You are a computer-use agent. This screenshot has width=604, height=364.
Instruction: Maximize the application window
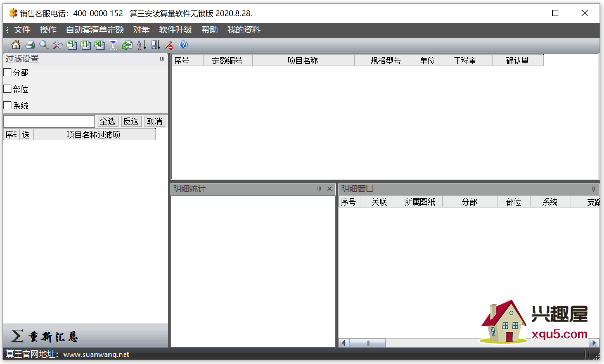click(555, 13)
